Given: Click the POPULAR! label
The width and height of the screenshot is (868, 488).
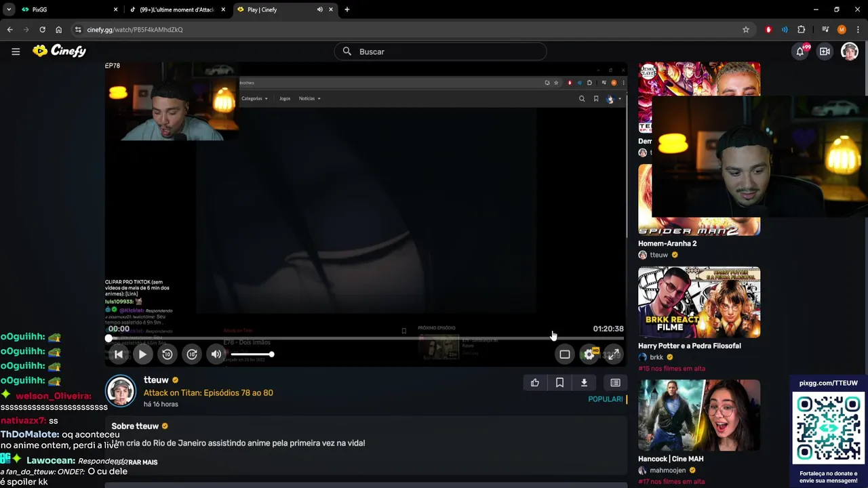Looking at the screenshot, I should coord(606,399).
